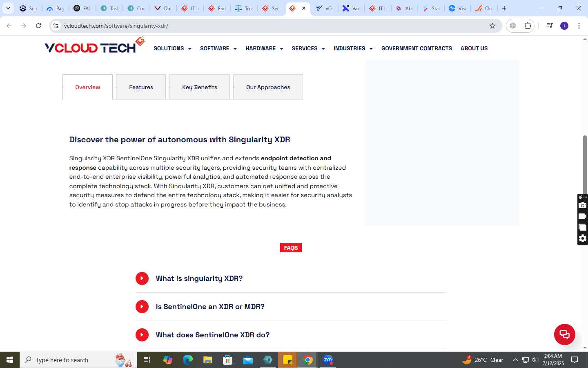Screen dimensions: 588x368
Task: Open the SOLUTIONS dropdown menu
Action: pyautogui.click(x=172, y=48)
